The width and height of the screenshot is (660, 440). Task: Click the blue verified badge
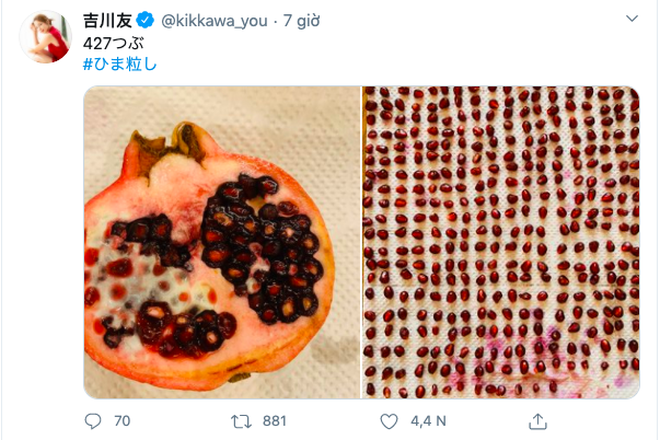point(145,20)
